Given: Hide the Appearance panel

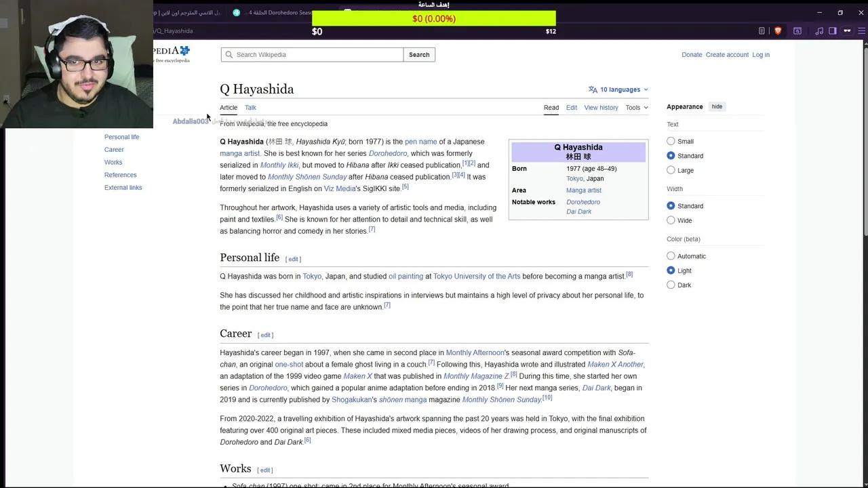Looking at the screenshot, I should (717, 106).
